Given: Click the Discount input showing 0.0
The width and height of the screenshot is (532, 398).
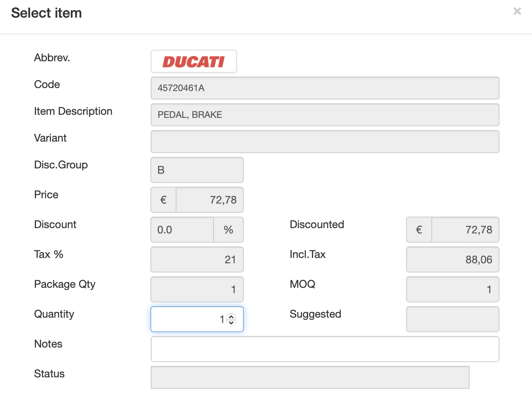Looking at the screenshot, I should (182, 230).
